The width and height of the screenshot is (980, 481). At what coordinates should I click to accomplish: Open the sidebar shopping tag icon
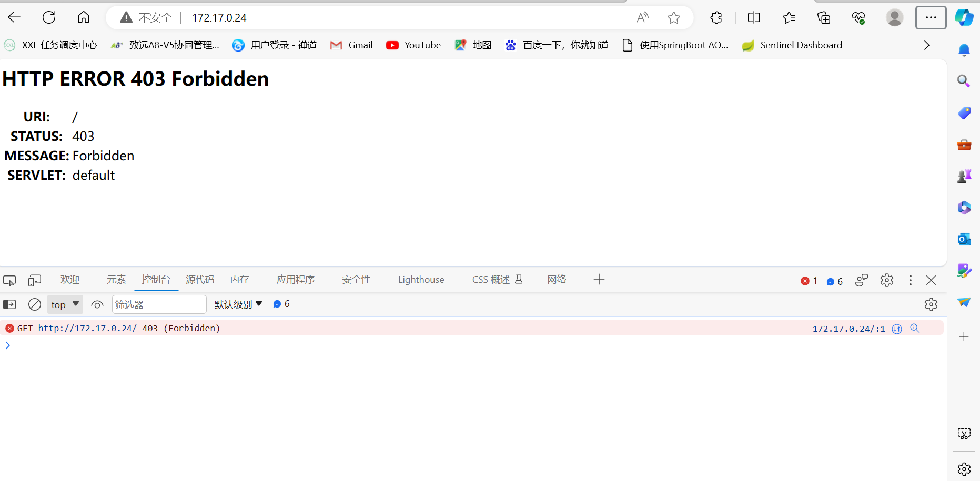coord(964,113)
